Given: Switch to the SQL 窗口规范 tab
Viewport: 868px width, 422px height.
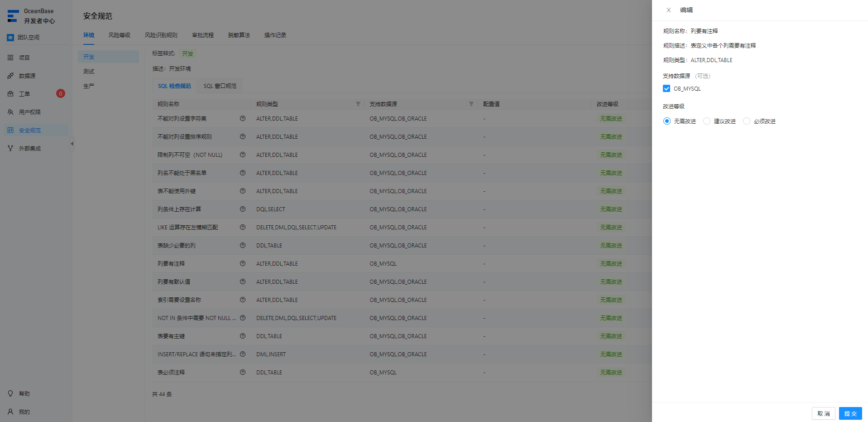Looking at the screenshot, I should coord(220,86).
